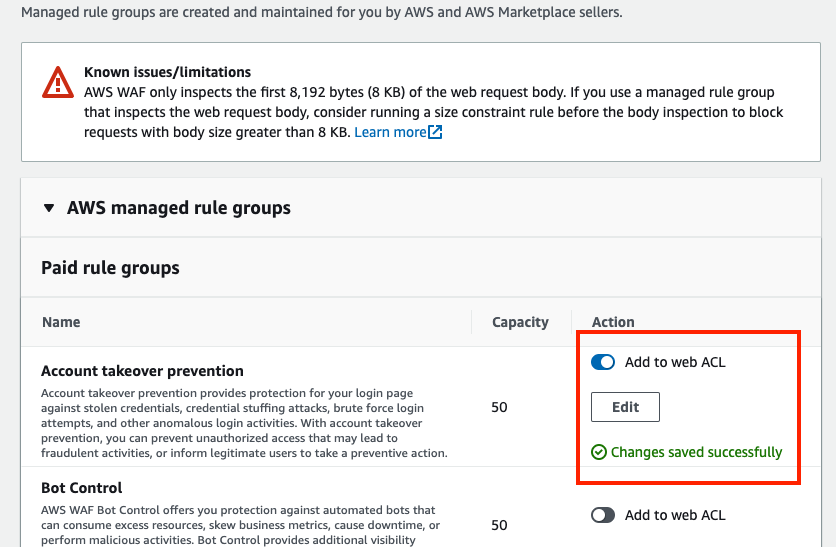The width and height of the screenshot is (836, 547).
Task: Click the green success checkmark icon
Action: click(599, 452)
